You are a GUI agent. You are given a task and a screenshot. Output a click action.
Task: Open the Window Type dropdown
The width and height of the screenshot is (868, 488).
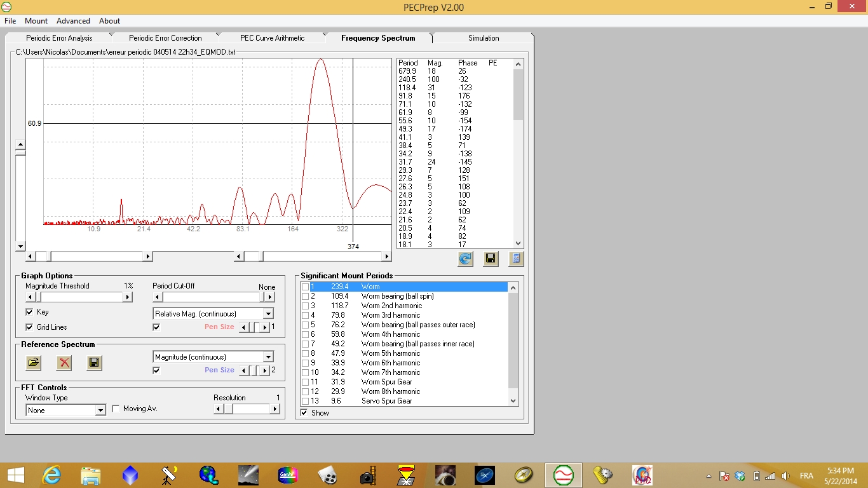[100, 410]
